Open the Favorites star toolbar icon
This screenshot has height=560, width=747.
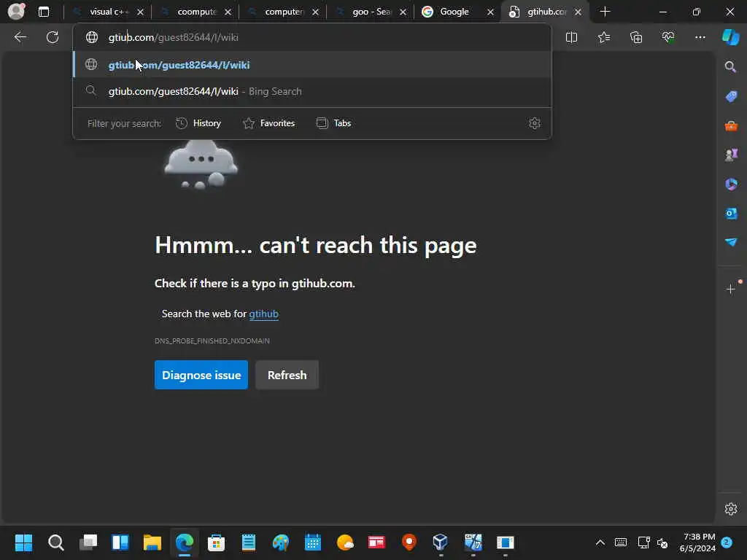click(x=603, y=37)
